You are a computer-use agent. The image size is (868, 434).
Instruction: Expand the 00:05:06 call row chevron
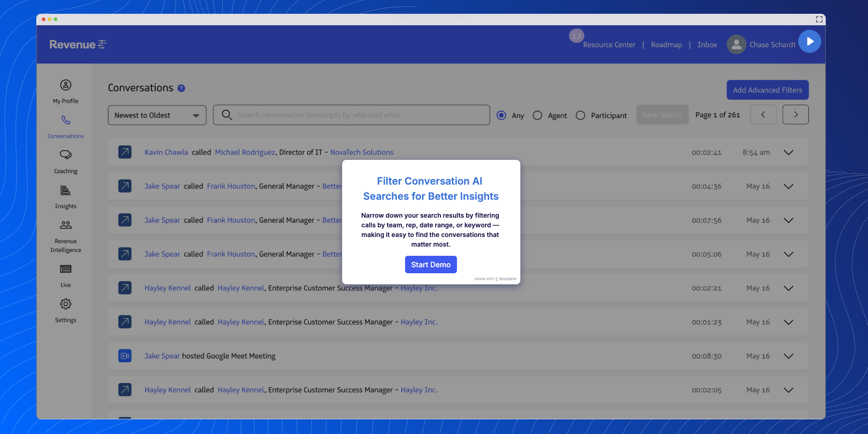click(x=789, y=254)
